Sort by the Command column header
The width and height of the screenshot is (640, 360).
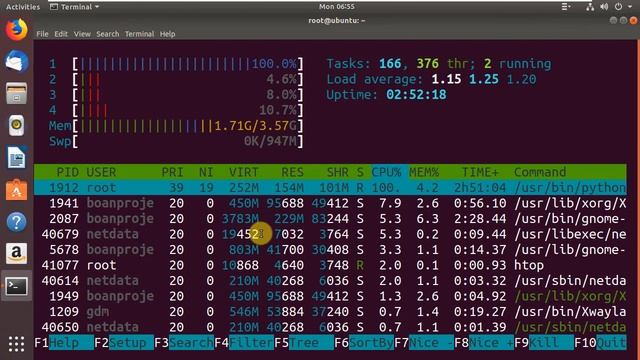click(x=540, y=172)
